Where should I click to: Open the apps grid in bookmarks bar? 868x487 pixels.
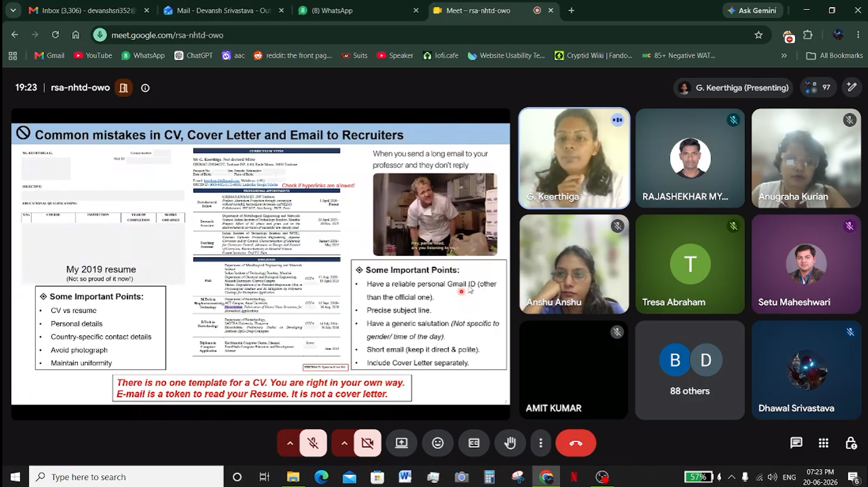(x=13, y=55)
